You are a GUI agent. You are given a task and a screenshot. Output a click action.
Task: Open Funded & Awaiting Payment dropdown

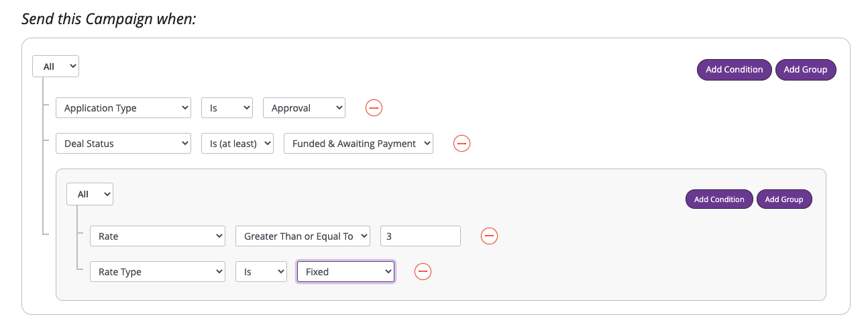coord(358,144)
